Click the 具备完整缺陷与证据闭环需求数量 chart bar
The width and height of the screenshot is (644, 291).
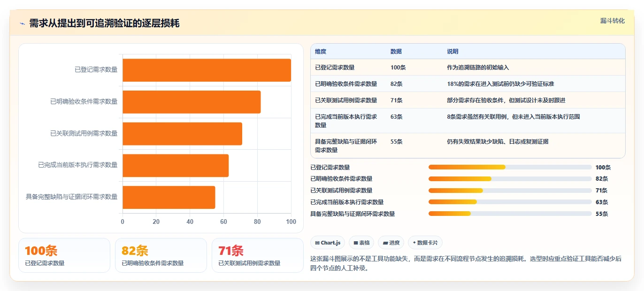pyautogui.click(x=169, y=197)
